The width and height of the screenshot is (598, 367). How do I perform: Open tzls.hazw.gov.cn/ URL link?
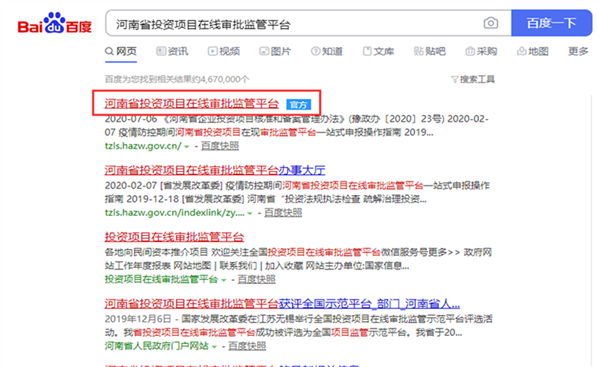click(143, 146)
